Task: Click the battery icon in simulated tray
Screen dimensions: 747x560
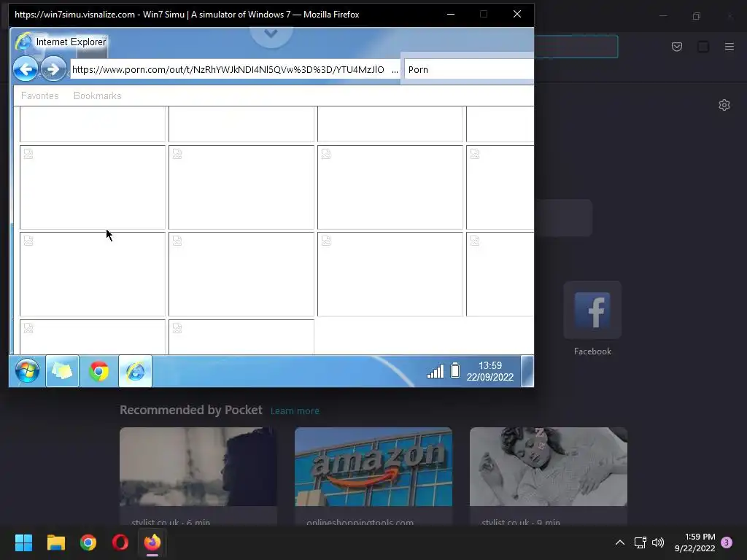Action: click(455, 370)
